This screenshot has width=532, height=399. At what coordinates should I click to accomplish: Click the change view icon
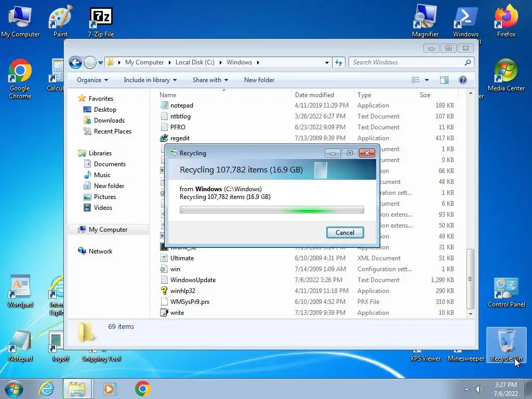pyautogui.click(x=416, y=79)
